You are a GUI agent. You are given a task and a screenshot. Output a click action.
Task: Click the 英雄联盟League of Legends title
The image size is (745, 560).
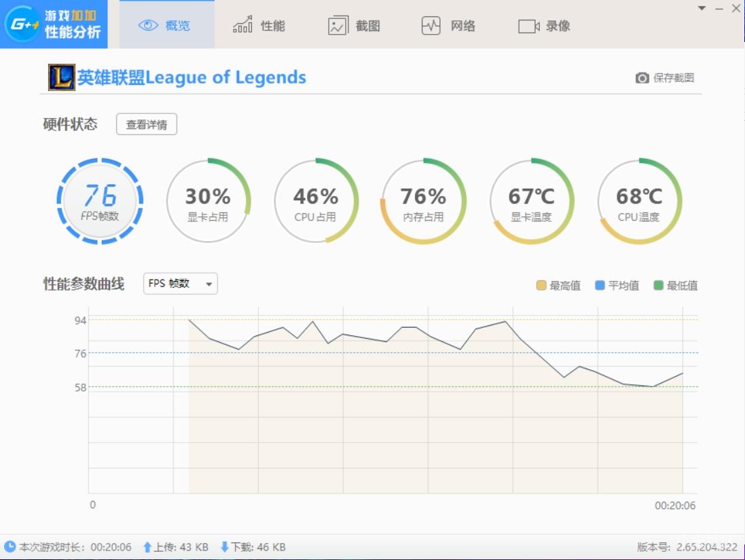tap(192, 77)
